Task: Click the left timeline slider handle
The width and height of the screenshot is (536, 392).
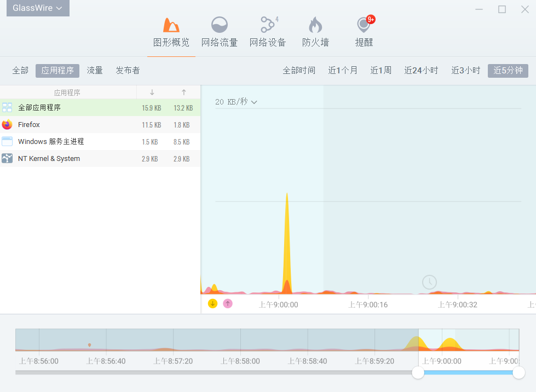Action: point(418,372)
